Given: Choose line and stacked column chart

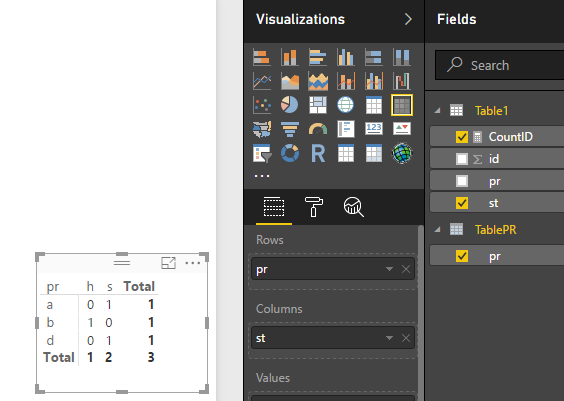Looking at the screenshot, I should (x=346, y=81).
